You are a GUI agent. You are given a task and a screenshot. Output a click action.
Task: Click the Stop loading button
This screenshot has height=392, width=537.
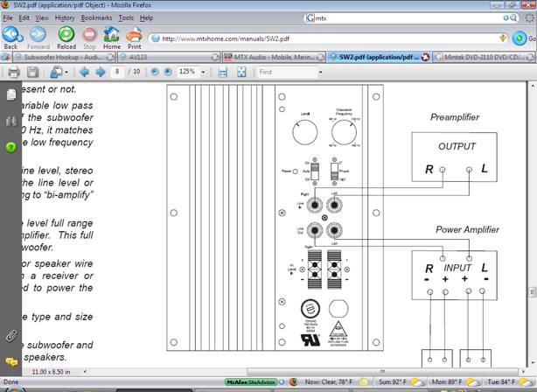coord(89,38)
